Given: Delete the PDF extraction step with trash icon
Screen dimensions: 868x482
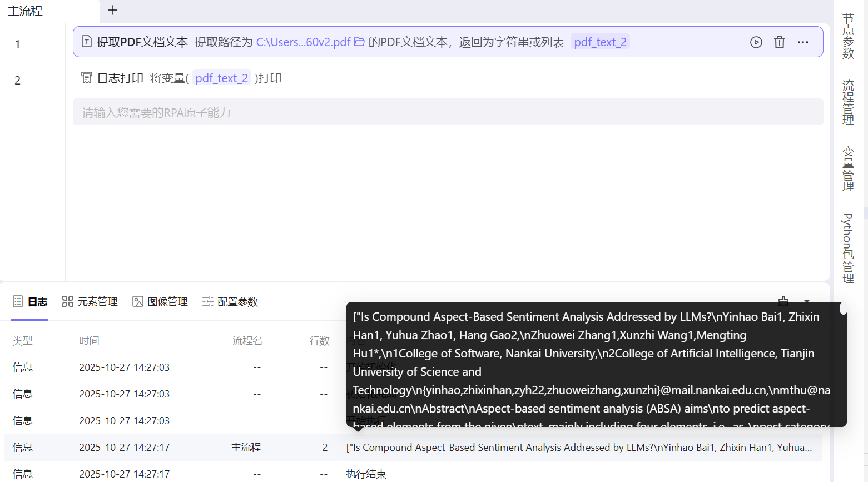Looking at the screenshot, I should click(x=779, y=42).
